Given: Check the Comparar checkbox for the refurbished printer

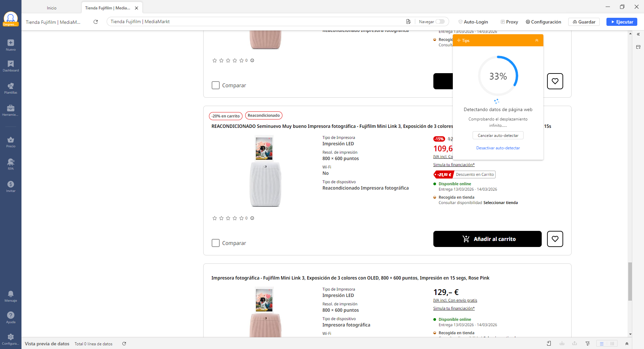Looking at the screenshot, I should pos(216,243).
